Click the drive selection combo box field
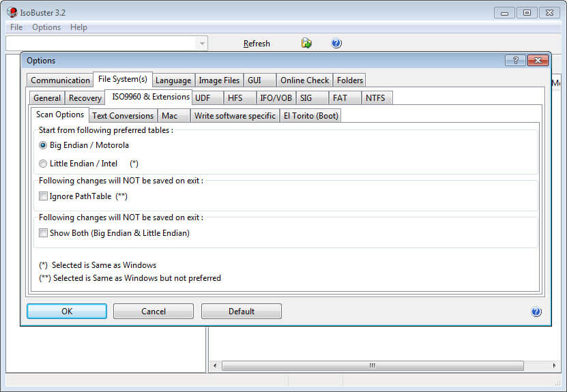Screen dimensions: 567x392 [x=106, y=44]
